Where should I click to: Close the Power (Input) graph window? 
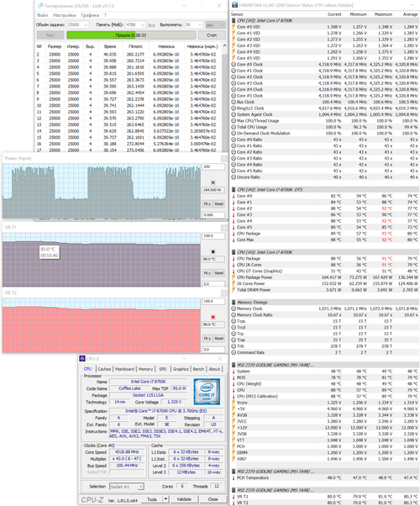coord(224,159)
